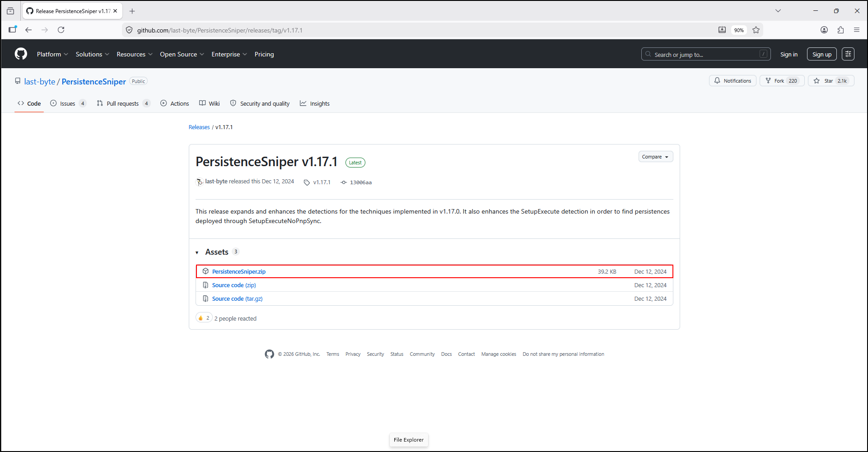This screenshot has height=452, width=868.
Task: Click the package icon beside PersistenceSniper.zip
Action: pyautogui.click(x=205, y=271)
